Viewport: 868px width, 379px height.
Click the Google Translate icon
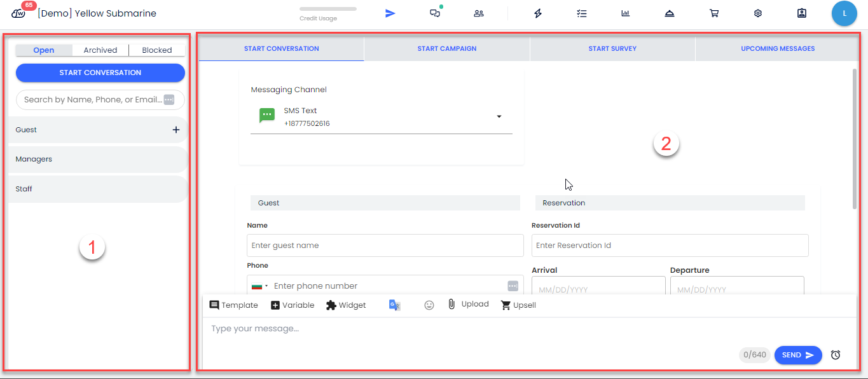[x=395, y=305]
